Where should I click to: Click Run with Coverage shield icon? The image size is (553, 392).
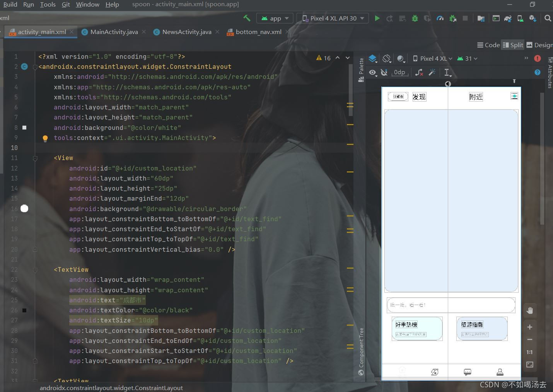pyautogui.click(x=427, y=18)
